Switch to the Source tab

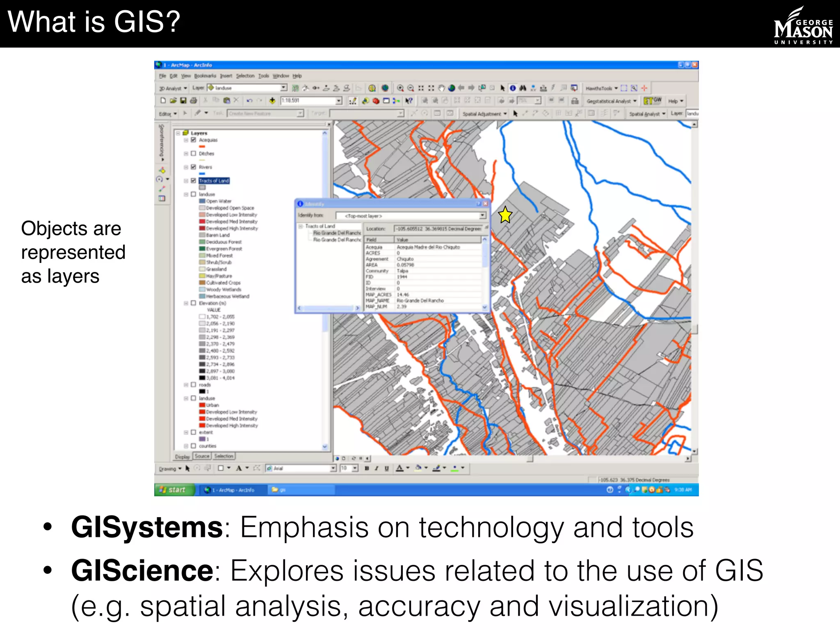202,456
